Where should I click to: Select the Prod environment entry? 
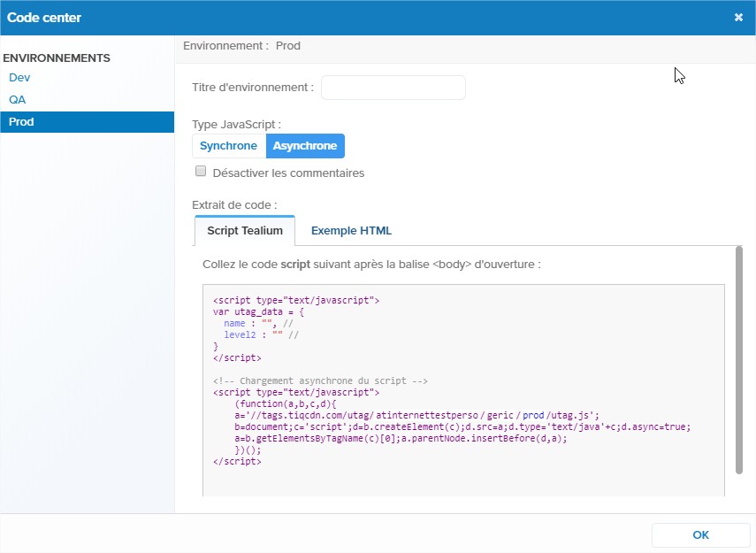20,121
